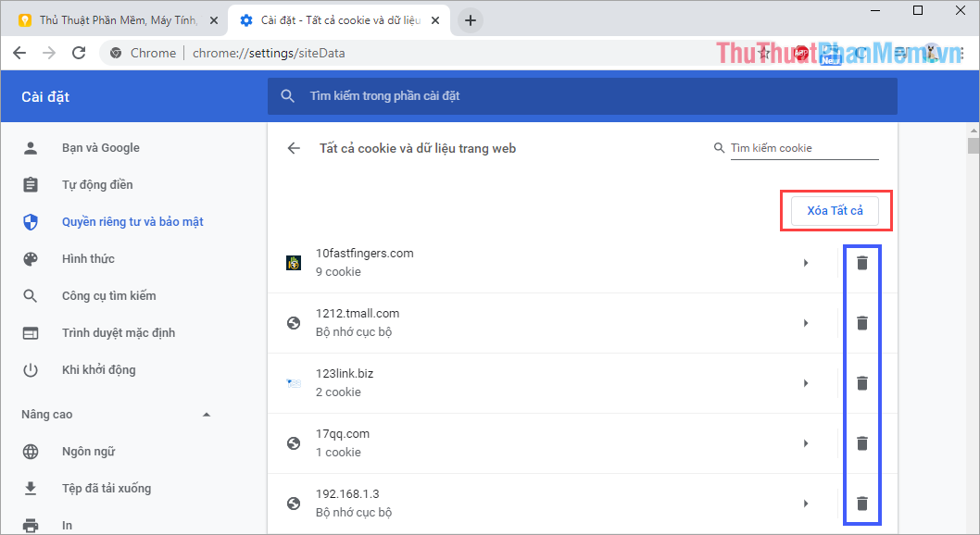Click the person icon for Bạn và Google

pos(31,147)
